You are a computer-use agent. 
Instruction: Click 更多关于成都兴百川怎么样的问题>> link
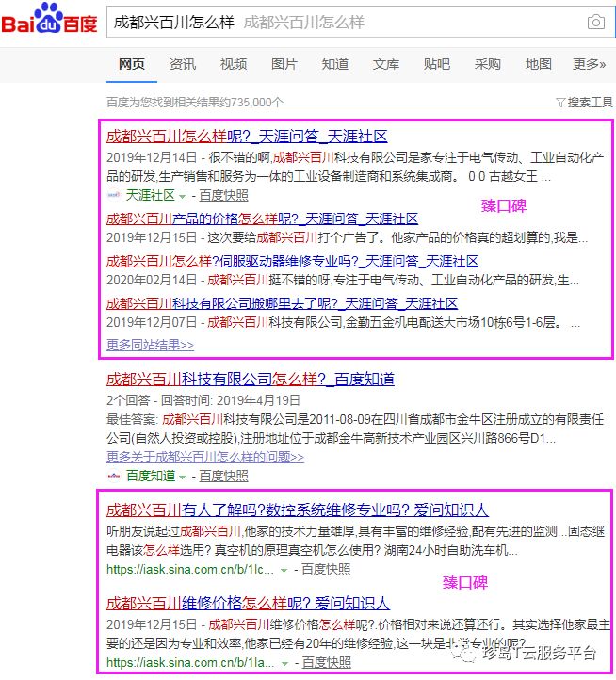coord(205,457)
